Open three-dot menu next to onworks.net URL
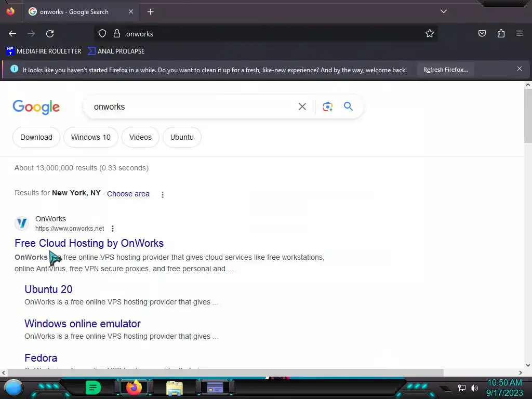 point(113,229)
